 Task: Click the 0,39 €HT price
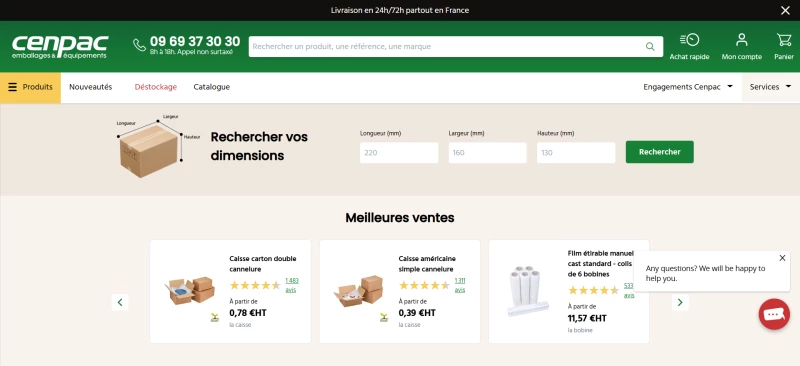click(417, 313)
